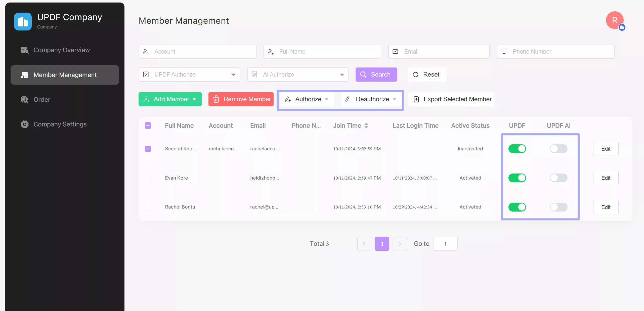Click the refresh icon on Reset button
Image resolution: width=644 pixels, height=311 pixels.
(416, 75)
